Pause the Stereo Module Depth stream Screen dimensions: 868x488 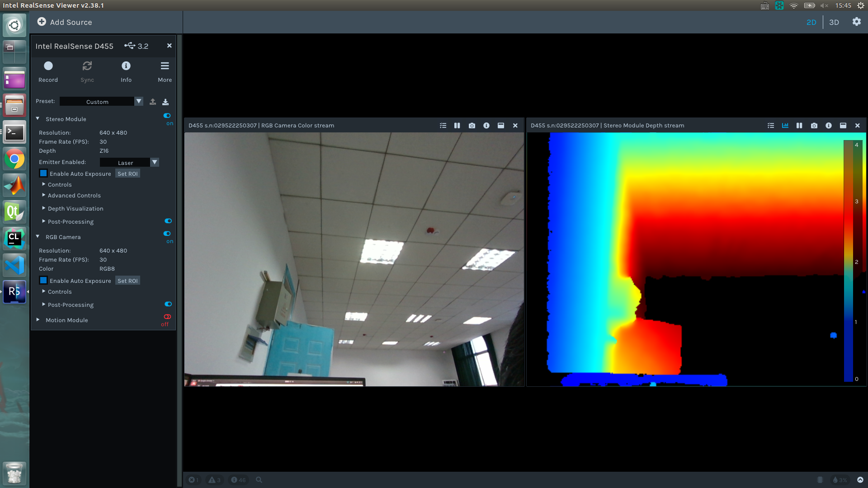pyautogui.click(x=799, y=126)
